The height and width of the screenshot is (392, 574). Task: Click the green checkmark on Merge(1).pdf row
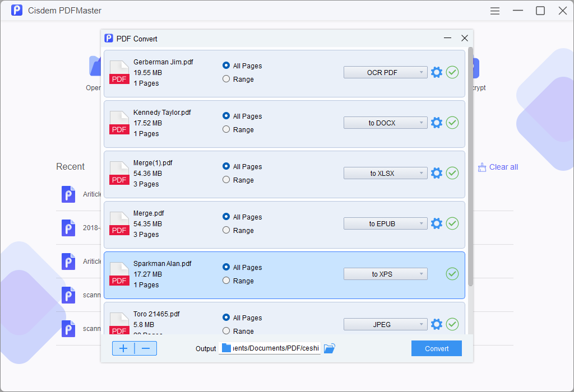click(x=452, y=173)
